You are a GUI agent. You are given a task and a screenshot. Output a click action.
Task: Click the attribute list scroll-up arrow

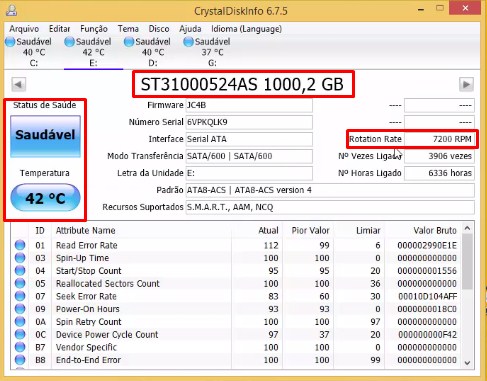point(467,228)
